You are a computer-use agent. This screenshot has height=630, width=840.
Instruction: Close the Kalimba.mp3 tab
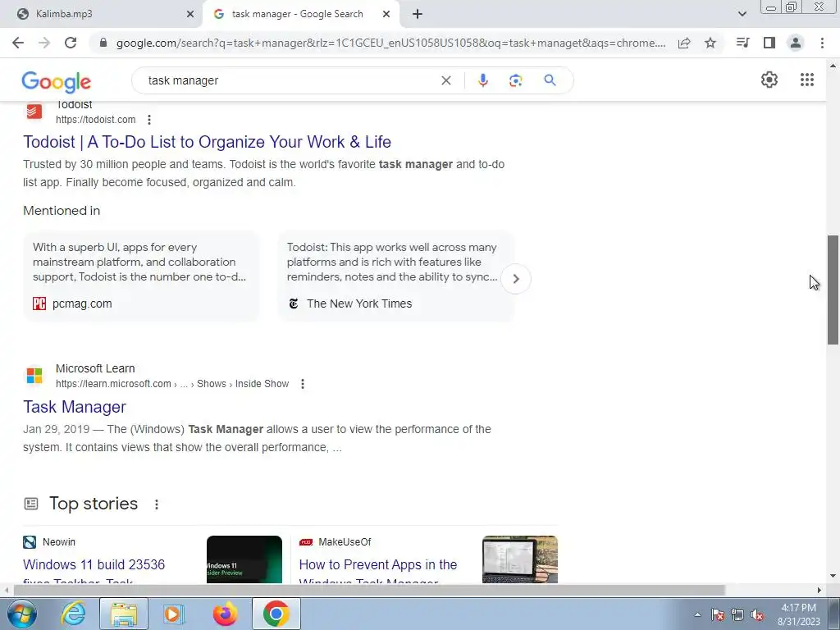(190, 15)
